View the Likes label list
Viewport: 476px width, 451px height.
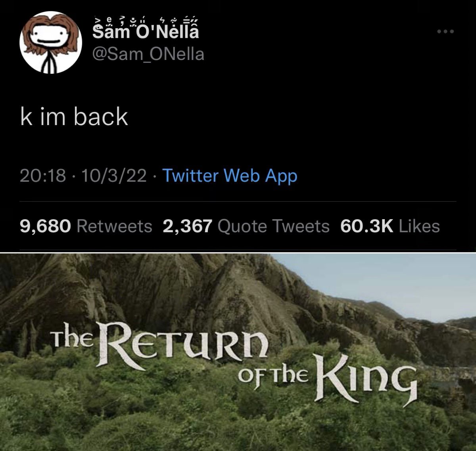pos(419,226)
